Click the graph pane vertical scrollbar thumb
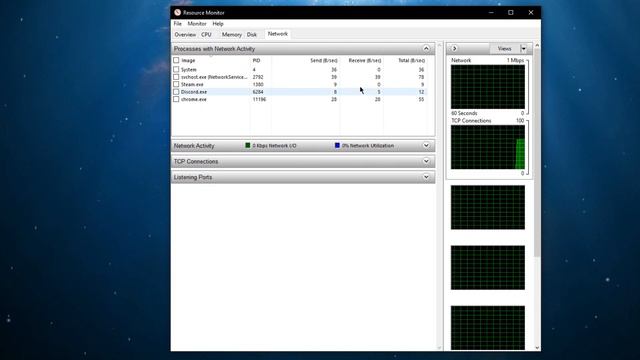 coord(537,153)
